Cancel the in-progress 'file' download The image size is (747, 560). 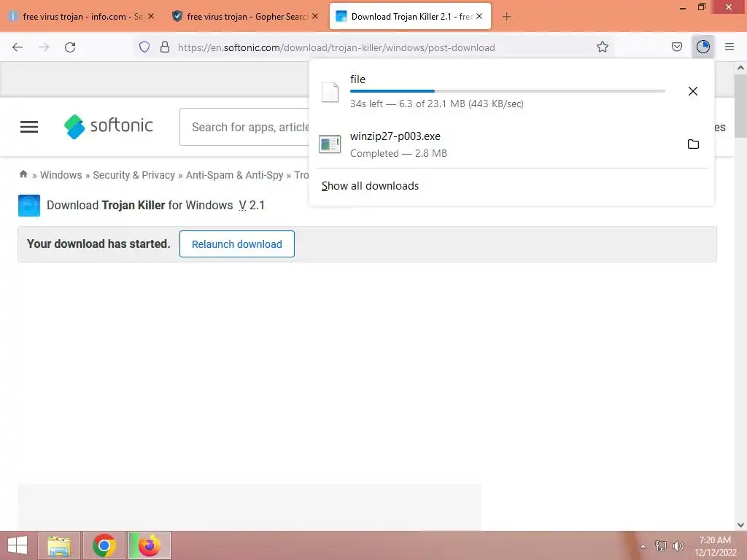pos(693,91)
